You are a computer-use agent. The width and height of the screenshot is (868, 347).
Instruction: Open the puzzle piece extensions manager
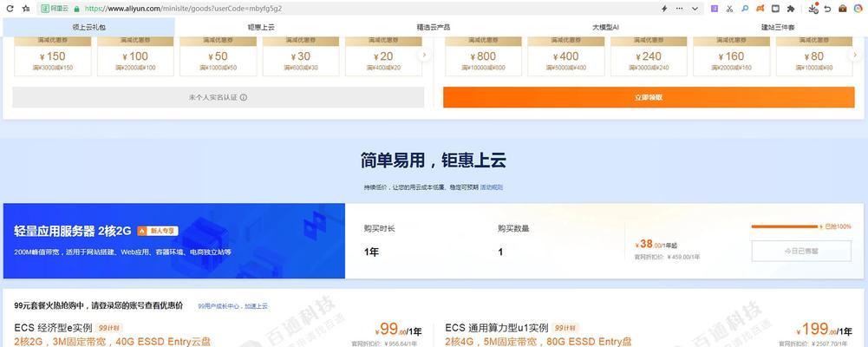(791, 9)
